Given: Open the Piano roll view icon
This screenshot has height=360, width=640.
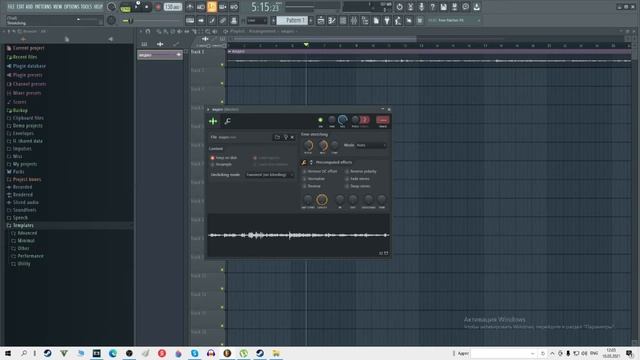Looking at the screenshot, I should coord(332,20).
